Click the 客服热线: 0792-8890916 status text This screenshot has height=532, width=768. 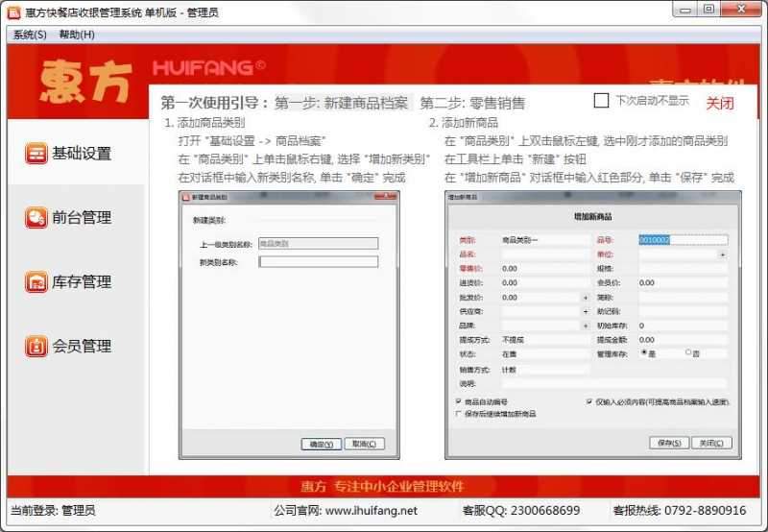click(x=680, y=511)
